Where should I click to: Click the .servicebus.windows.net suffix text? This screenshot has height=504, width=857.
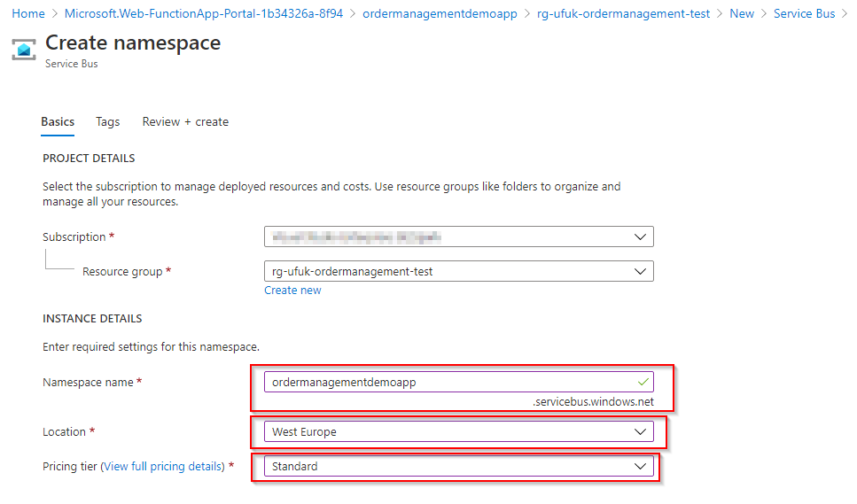(x=593, y=402)
